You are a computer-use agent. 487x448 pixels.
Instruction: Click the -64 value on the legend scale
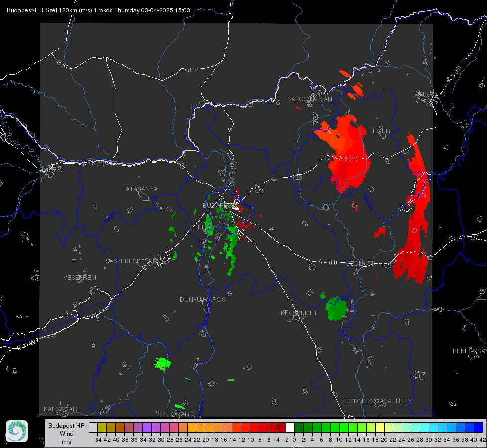click(97, 440)
